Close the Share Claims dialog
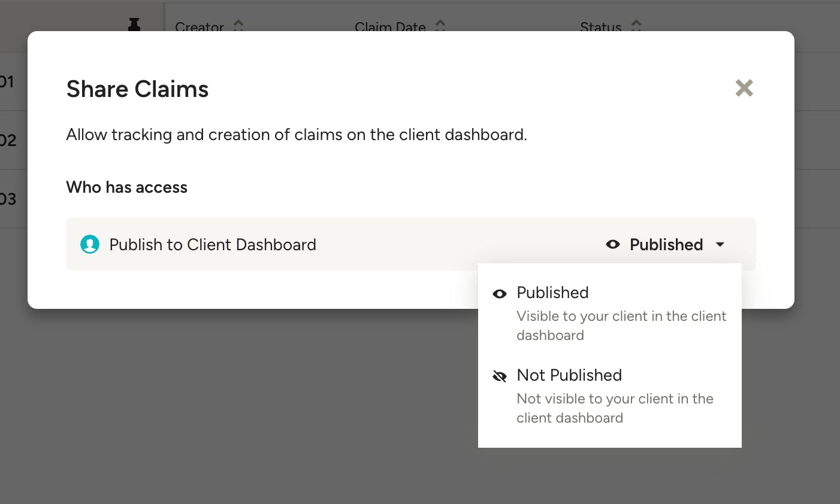The width and height of the screenshot is (840, 504). coord(744,89)
